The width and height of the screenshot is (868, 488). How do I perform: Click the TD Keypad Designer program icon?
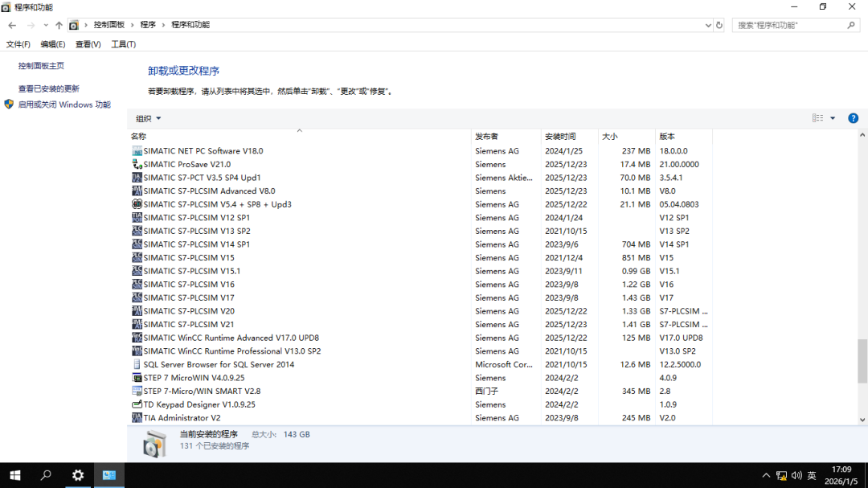pyautogui.click(x=137, y=404)
